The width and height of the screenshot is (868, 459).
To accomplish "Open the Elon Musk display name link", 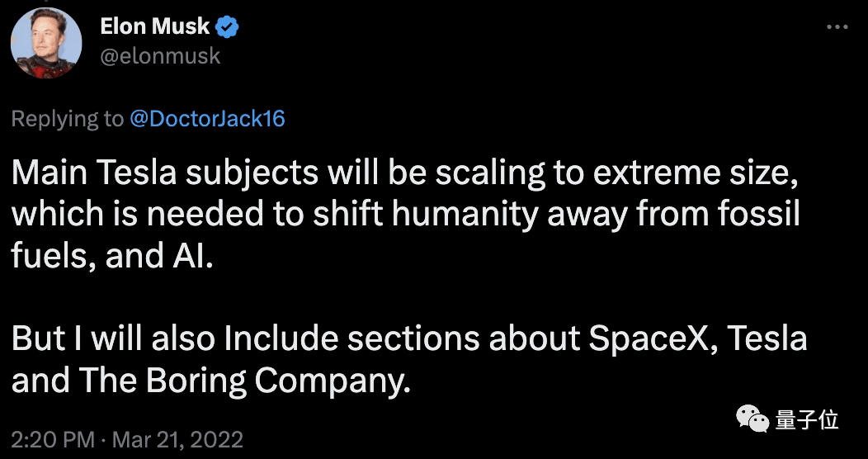I will tap(157, 27).
